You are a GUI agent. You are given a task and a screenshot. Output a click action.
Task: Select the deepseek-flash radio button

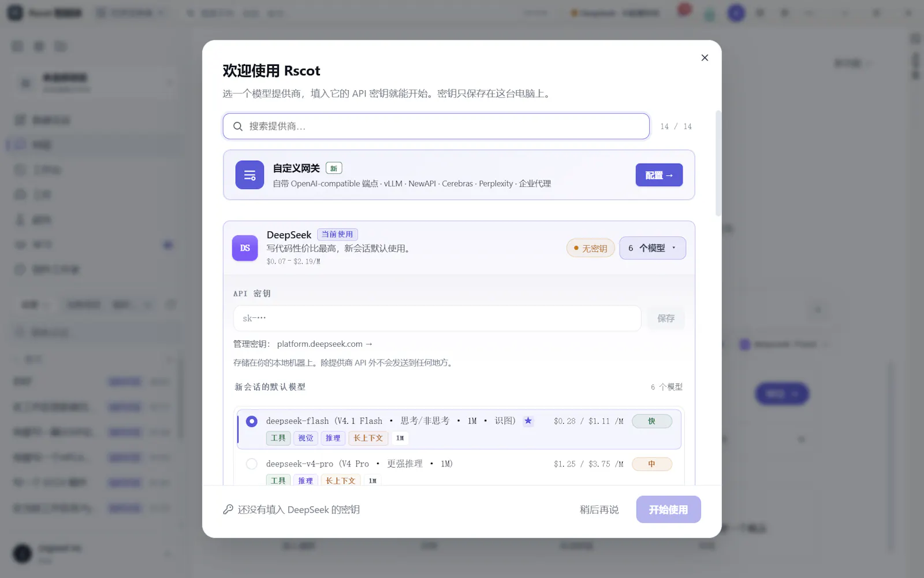click(x=251, y=421)
